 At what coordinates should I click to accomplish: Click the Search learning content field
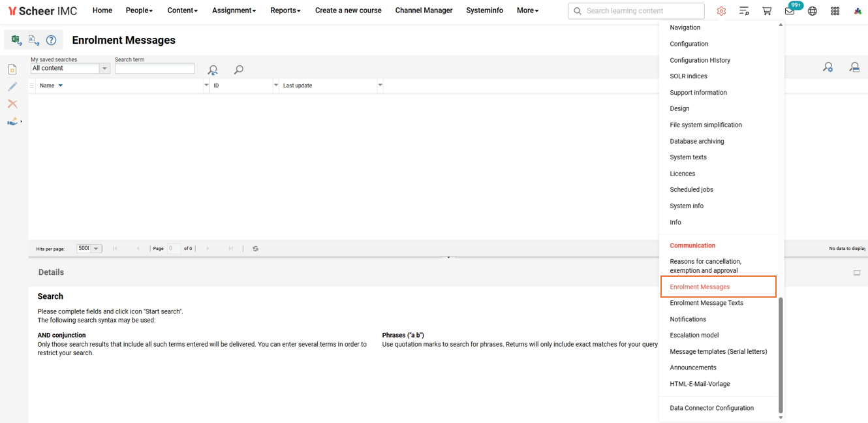click(x=636, y=11)
